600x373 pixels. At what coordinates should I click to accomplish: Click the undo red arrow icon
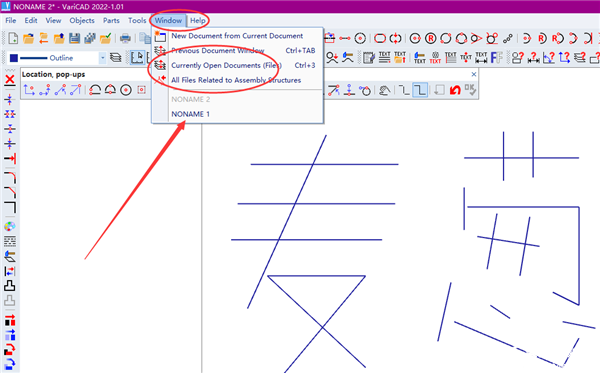click(x=455, y=90)
